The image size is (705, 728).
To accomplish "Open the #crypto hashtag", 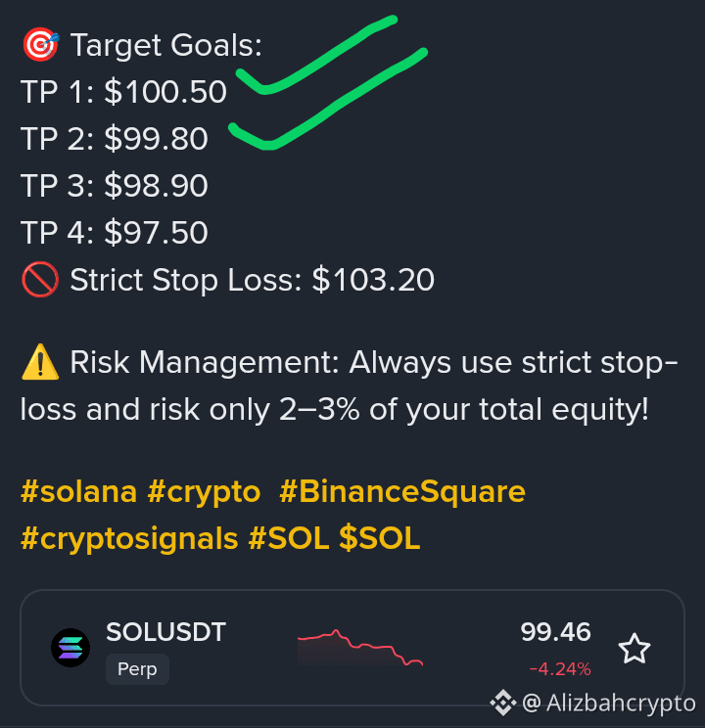I will coord(204,492).
